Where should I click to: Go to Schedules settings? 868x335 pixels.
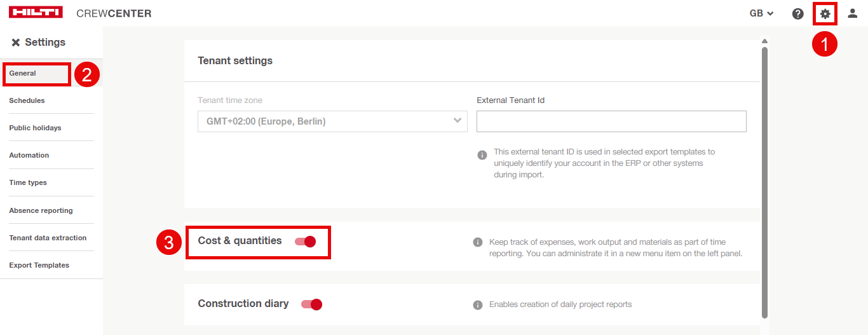(27, 100)
